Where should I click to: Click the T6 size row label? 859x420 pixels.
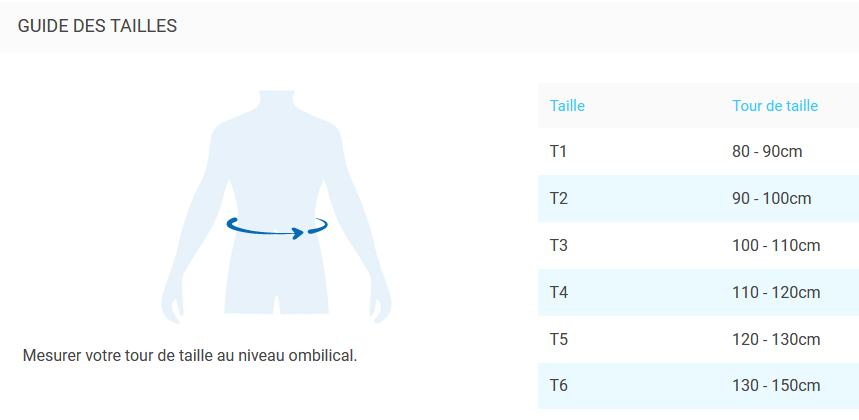tap(559, 385)
